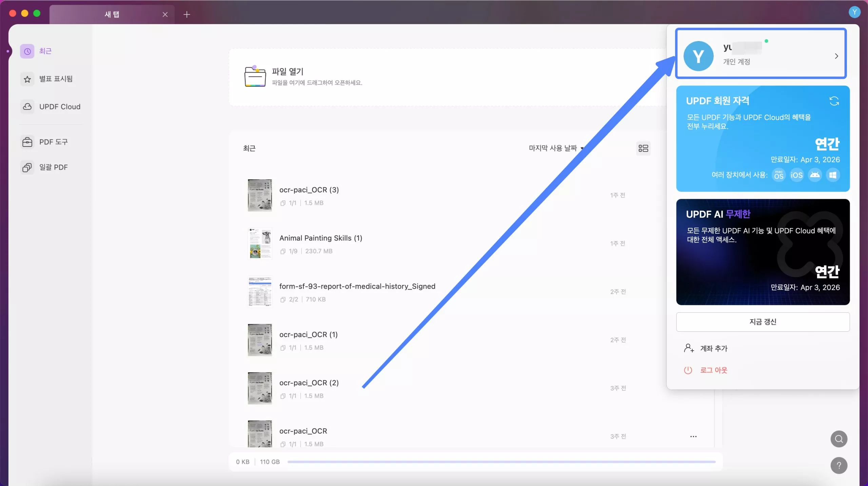The height and width of the screenshot is (486, 868).
Task: Toggle the grid/list view layout icon
Action: (643, 148)
